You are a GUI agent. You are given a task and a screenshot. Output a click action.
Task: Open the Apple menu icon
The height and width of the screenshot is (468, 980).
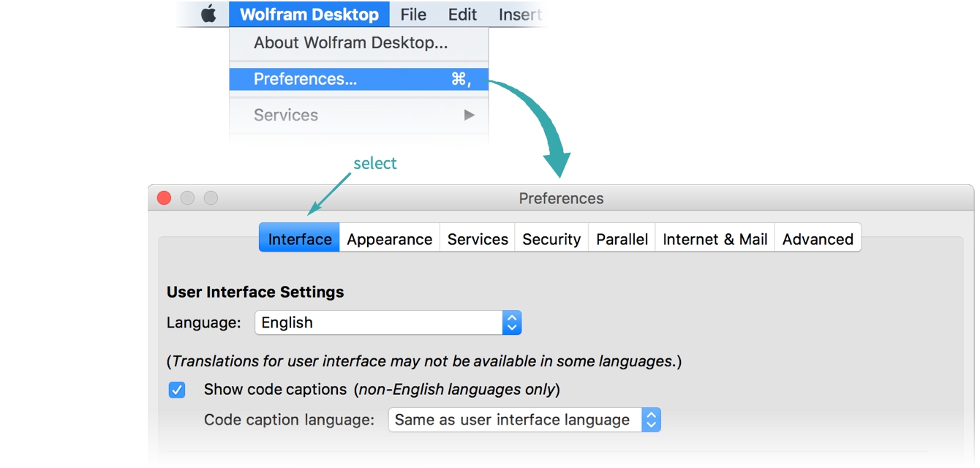tap(208, 15)
